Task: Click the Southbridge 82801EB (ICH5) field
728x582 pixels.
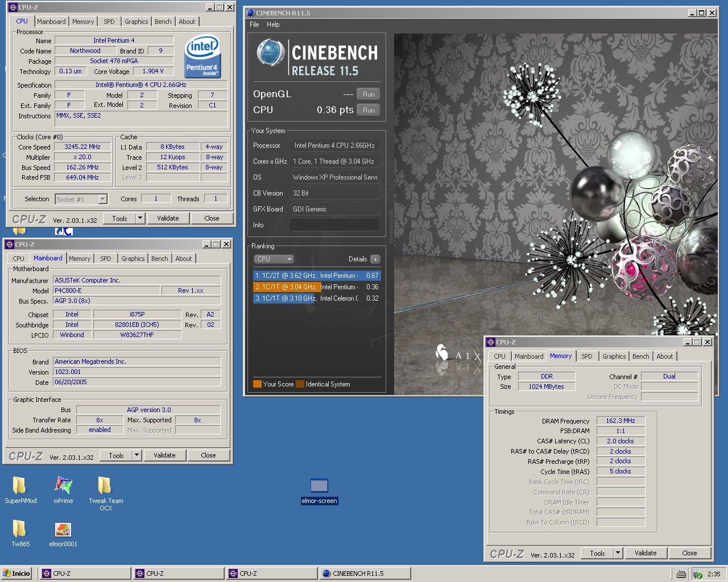Action: pos(137,325)
